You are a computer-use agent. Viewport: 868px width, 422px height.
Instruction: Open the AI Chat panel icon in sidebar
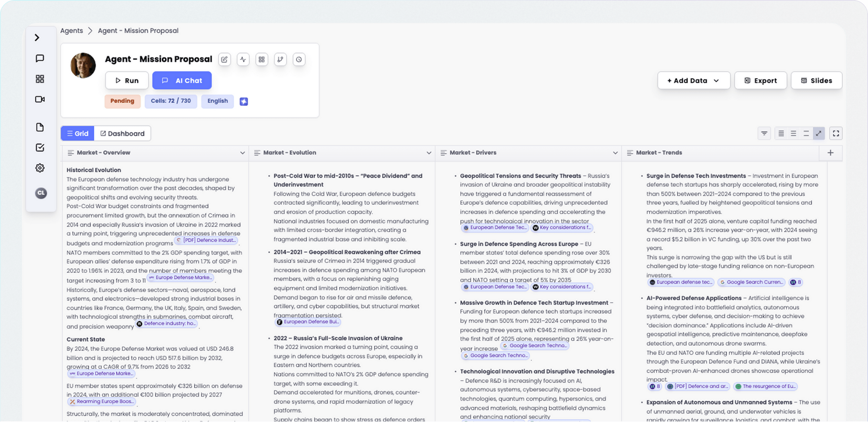pyautogui.click(x=40, y=58)
